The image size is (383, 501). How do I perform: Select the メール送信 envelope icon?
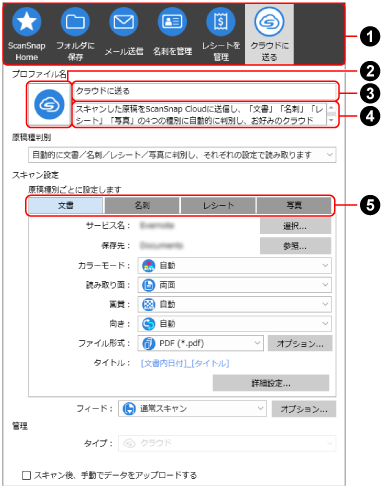(124, 22)
